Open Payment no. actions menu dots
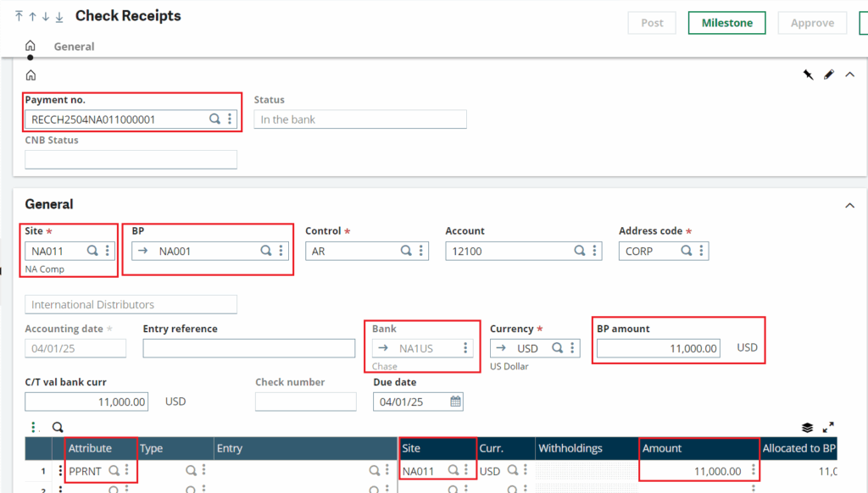This screenshot has height=493, width=868. click(230, 119)
